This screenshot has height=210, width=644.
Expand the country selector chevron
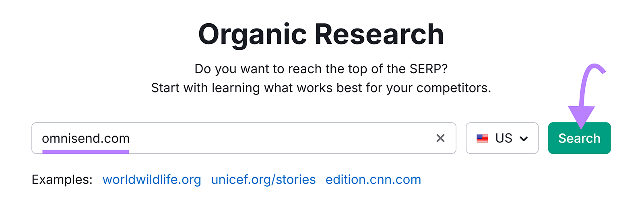pos(524,139)
